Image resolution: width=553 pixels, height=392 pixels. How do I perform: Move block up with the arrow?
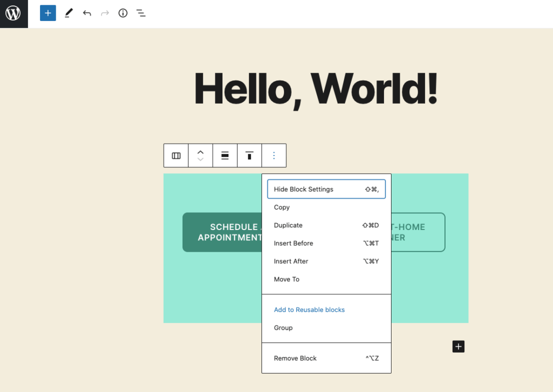pyautogui.click(x=200, y=152)
